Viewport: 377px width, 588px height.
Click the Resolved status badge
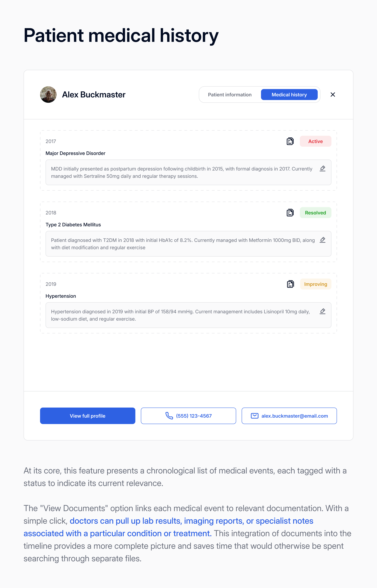315,213
